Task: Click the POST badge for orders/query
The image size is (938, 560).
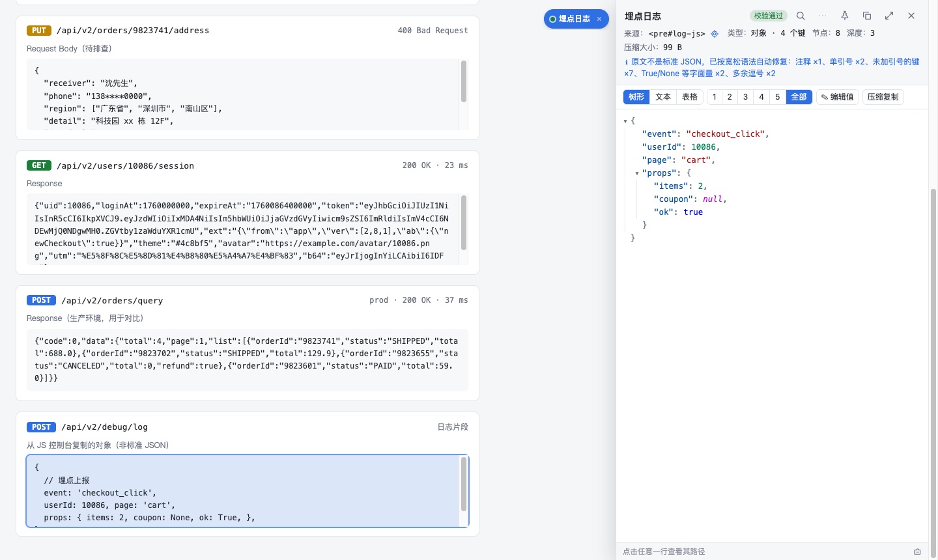Action: [x=41, y=300]
